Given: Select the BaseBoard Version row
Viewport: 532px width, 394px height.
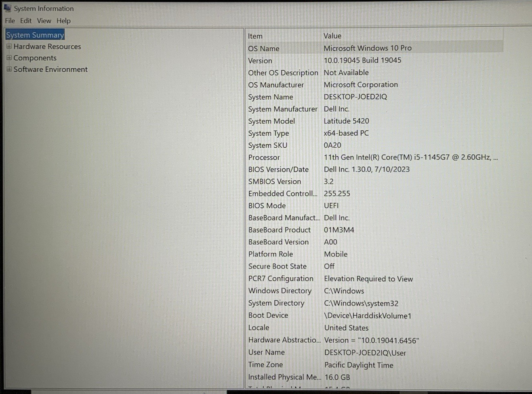Looking at the screenshot, I should (374, 242).
